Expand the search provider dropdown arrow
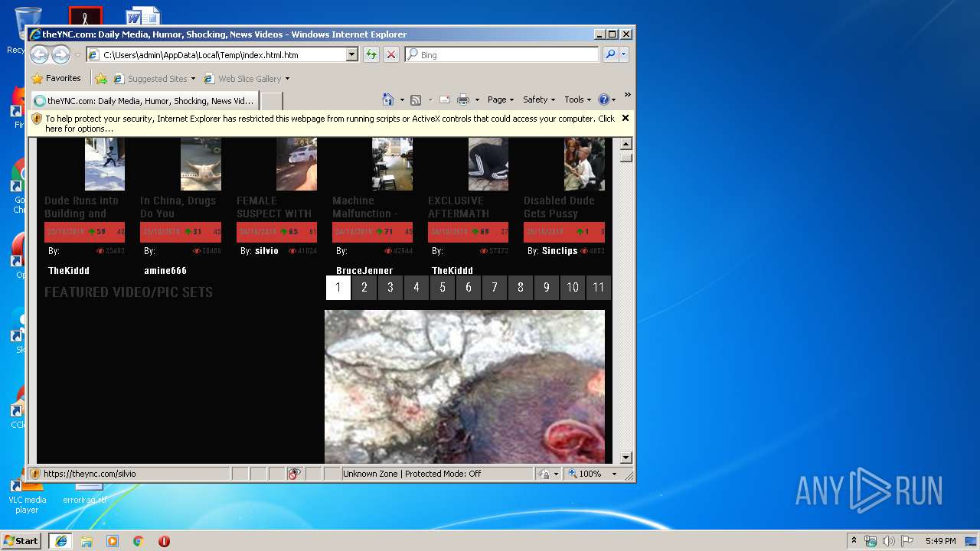980x551 pixels. tap(624, 54)
